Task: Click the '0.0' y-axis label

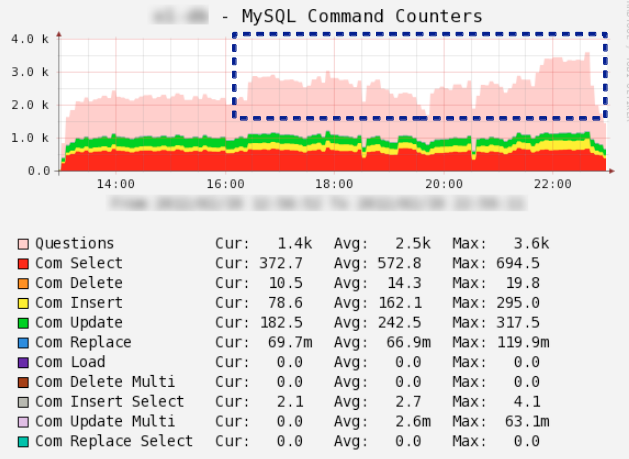Action: (x=39, y=171)
